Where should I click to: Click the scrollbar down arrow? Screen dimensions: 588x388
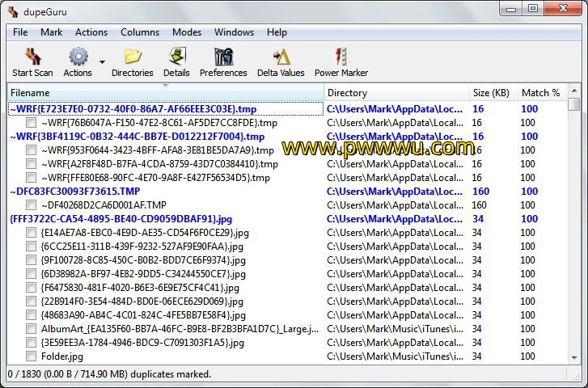tap(574, 358)
